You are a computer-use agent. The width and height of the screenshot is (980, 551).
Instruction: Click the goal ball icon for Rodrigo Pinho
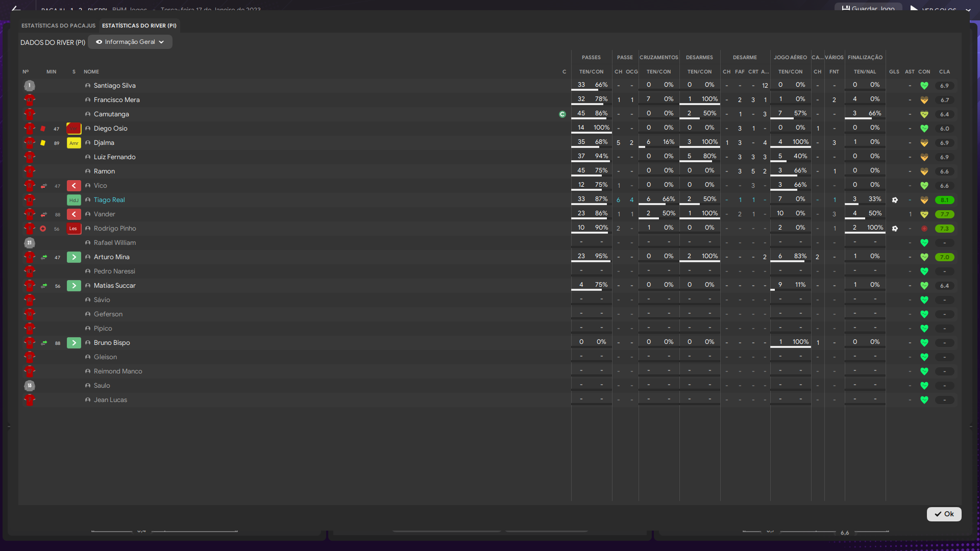(895, 229)
